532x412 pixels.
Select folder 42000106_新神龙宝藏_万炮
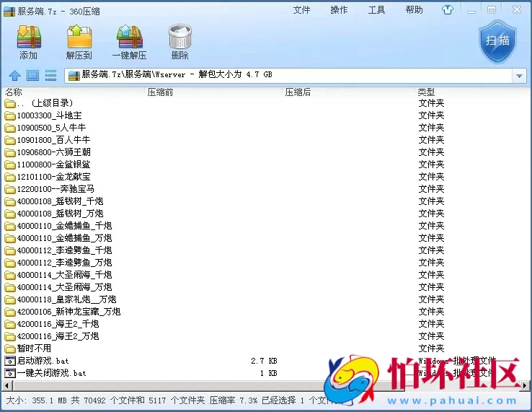tap(63, 312)
